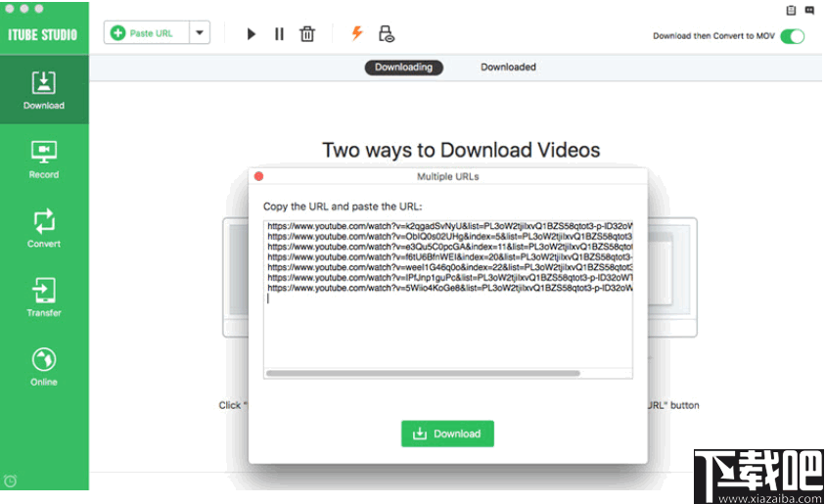Select the URL line containing OblQ0s02UHg
This screenshot has height=504, width=826.
tap(450, 237)
